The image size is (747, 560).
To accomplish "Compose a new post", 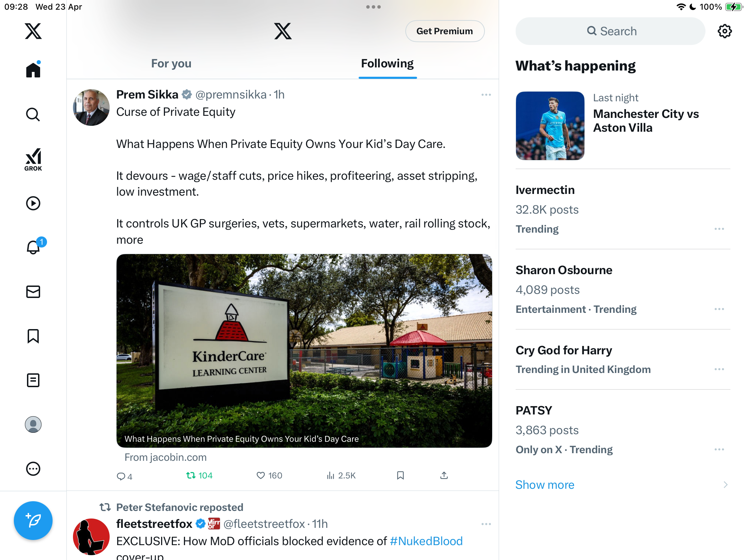I will 33,521.
